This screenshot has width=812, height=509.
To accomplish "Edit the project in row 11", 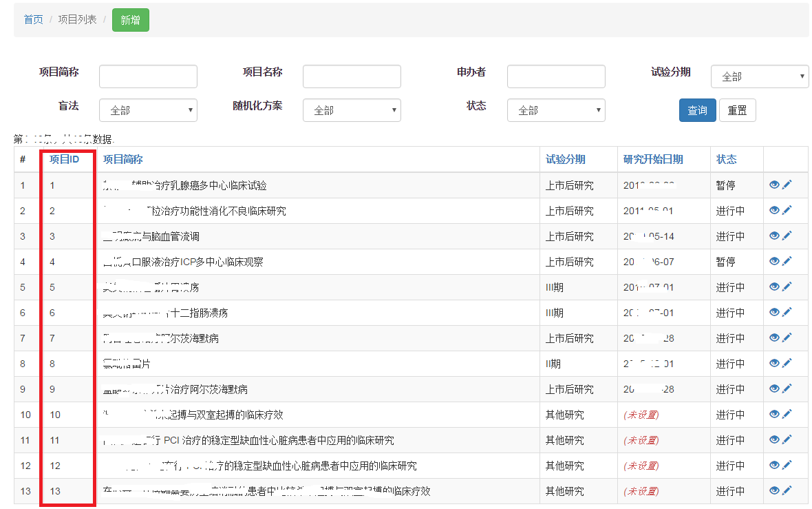I will [x=787, y=439].
